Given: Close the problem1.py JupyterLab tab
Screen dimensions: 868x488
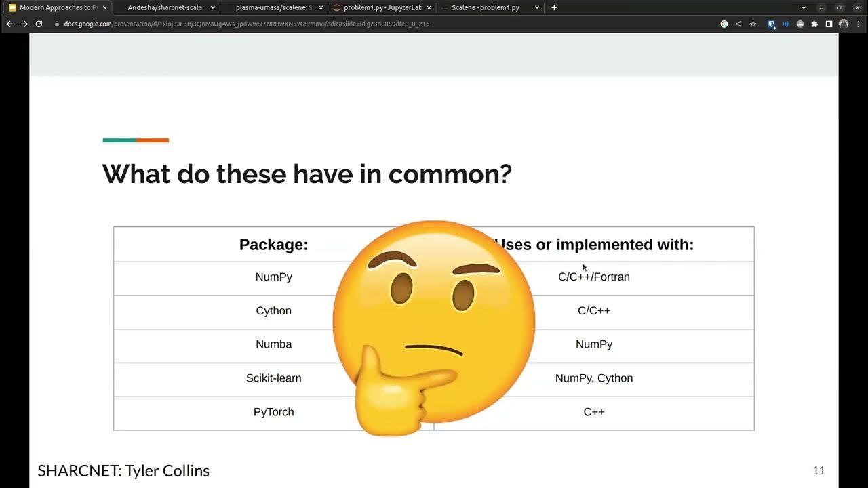Looking at the screenshot, I should pyautogui.click(x=429, y=7).
